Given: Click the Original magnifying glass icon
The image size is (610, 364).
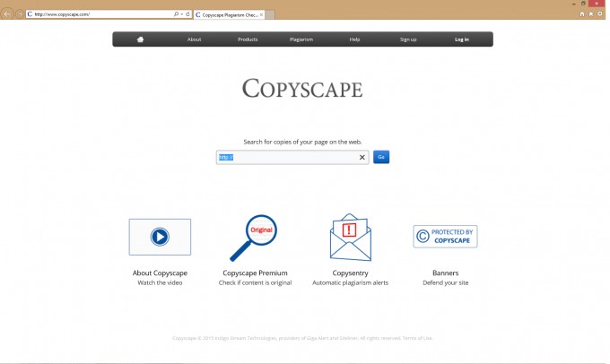Looking at the screenshot, I should 254,238.
